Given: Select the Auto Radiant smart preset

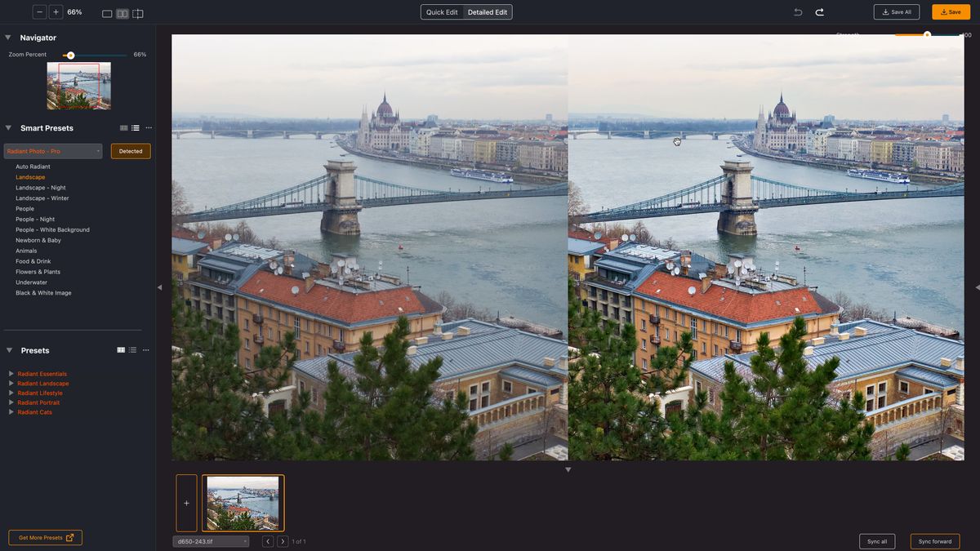Looking at the screenshot, I should (x=33, y=166).
